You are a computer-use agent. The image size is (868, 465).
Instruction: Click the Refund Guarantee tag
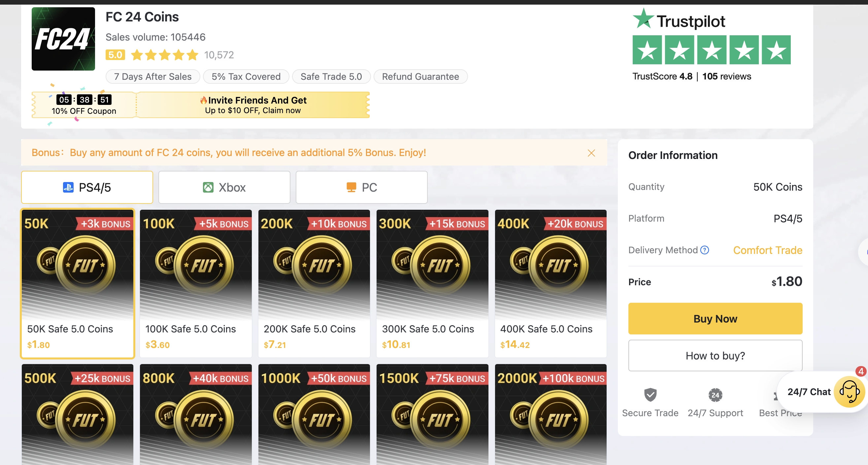pyautogui.click(x=420, y=77)
